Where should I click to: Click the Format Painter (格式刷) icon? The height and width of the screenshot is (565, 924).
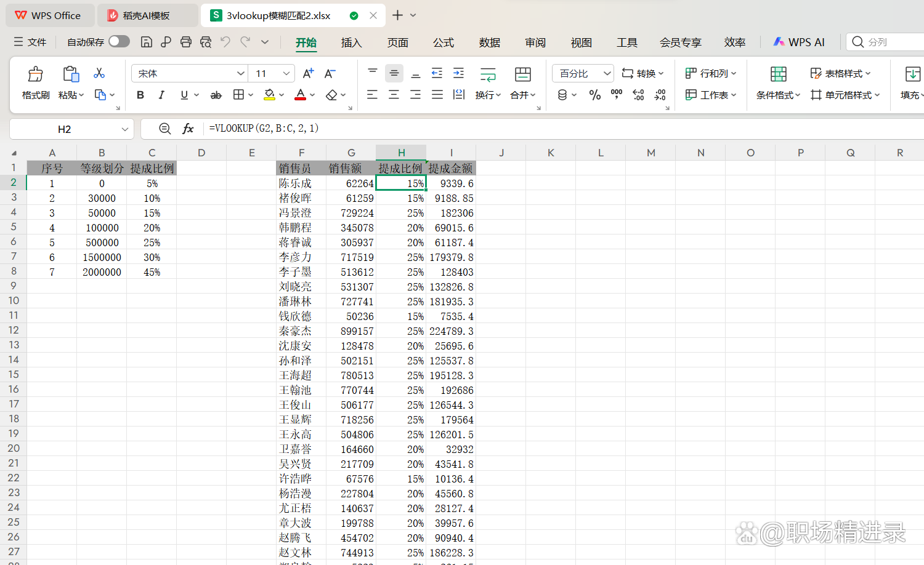(x=36, y=74)
